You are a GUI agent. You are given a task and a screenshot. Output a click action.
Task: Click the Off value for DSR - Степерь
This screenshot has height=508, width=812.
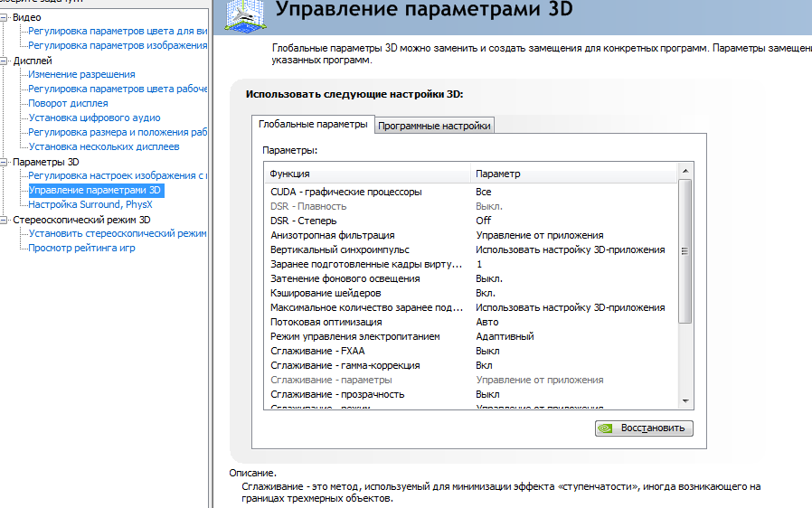[x=484, y=221]
